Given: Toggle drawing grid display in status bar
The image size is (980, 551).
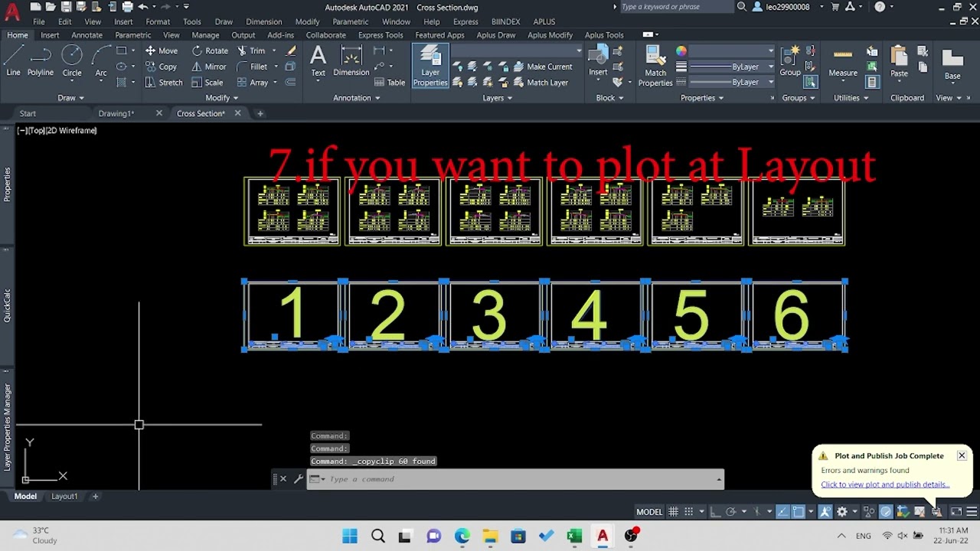Looking at the screenshot, I should tap(673, 512).
